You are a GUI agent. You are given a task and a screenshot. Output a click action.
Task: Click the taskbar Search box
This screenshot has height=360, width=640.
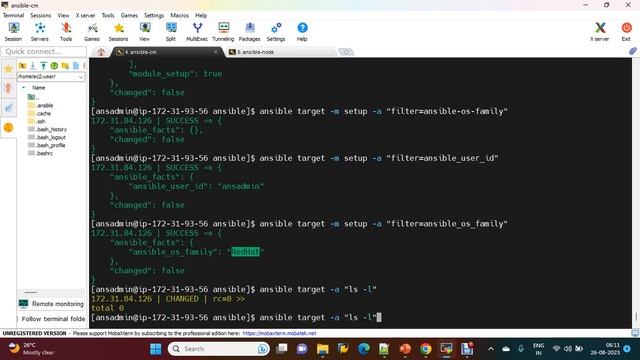click(219, 349)
